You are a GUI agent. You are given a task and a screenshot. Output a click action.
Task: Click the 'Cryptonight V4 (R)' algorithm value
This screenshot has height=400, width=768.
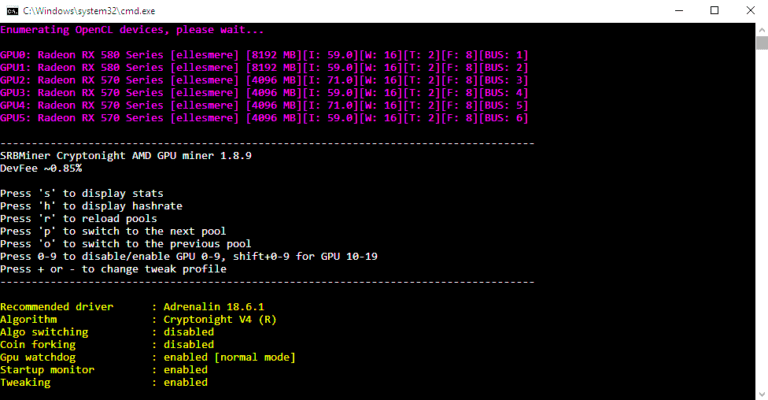(220, 320)
